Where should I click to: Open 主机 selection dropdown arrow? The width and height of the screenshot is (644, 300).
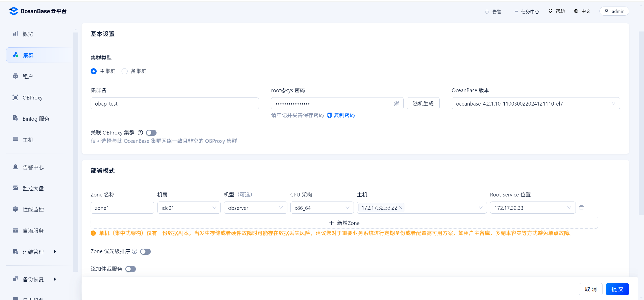click(480, 208)
